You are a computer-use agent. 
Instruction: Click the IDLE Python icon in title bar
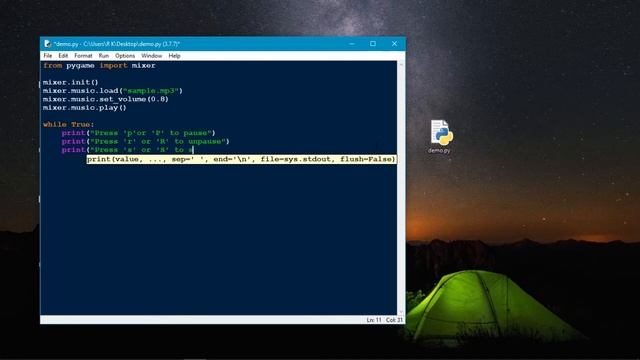[47, 44]
